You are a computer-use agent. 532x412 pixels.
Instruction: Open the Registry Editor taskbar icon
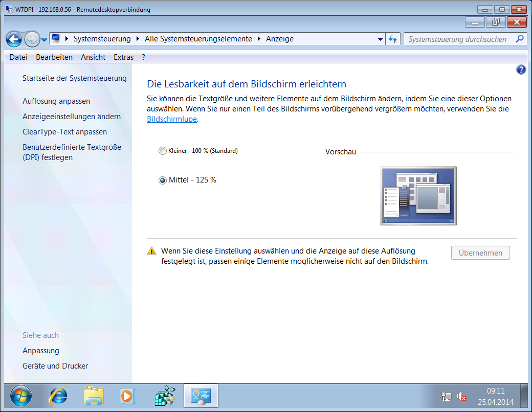point(165,396)
